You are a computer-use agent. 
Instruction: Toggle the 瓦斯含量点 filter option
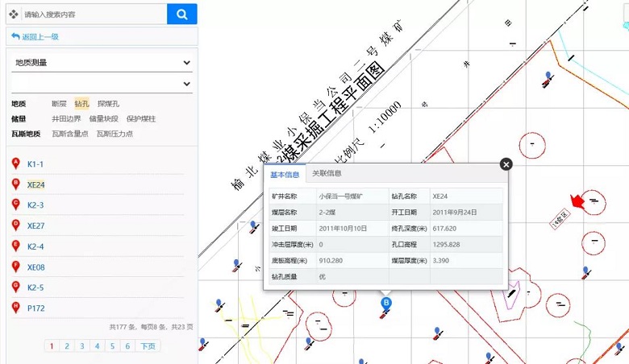click(x=70, y=134)
